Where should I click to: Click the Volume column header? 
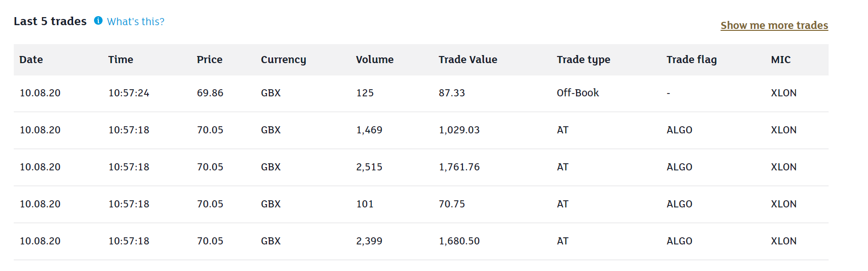point(375,60)
